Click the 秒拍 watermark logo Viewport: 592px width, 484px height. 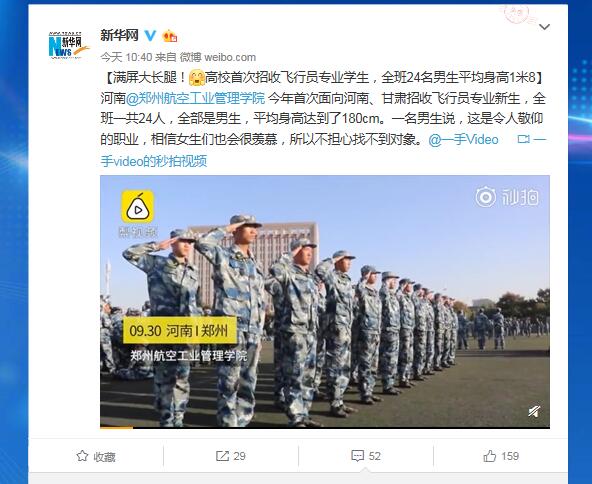pyautogui.click(x=507, y=197)
